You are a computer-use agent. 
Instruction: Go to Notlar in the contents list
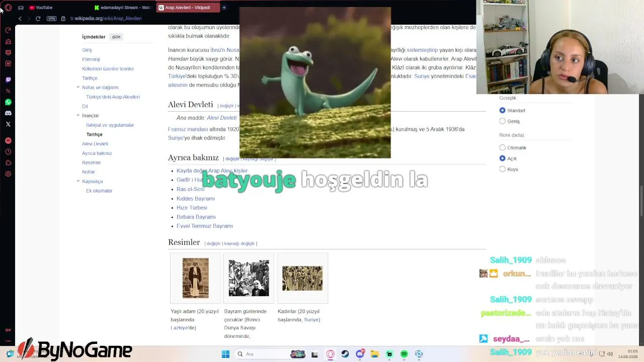89,172
